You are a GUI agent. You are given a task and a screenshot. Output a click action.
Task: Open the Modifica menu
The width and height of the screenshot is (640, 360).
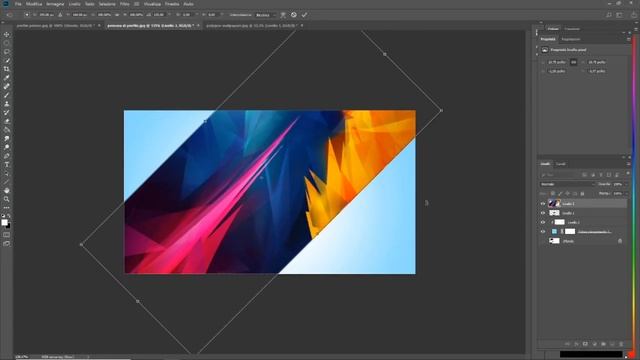(x=34, y=4)
